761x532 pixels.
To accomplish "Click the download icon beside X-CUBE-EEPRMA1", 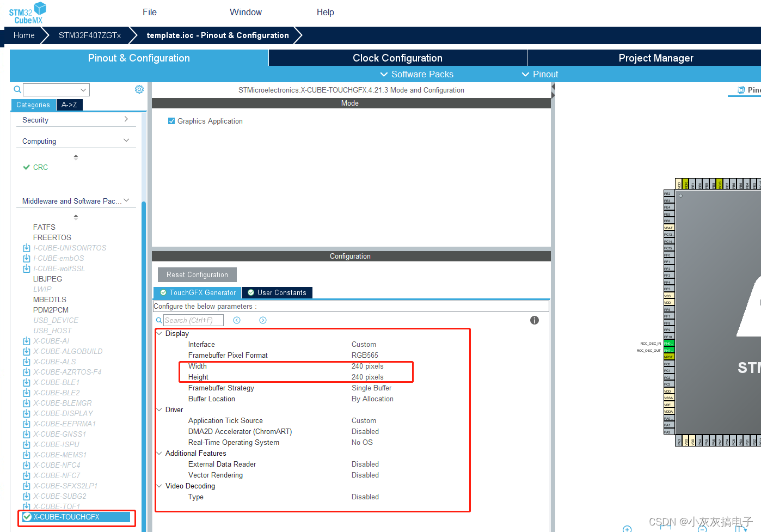I will pyautogui.click(x=26, y=424).
